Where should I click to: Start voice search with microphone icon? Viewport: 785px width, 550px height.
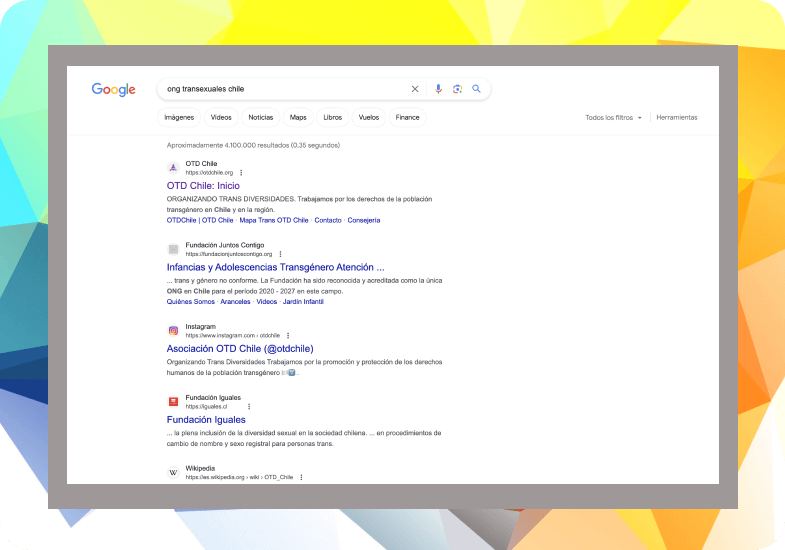[x=438, y=89]
